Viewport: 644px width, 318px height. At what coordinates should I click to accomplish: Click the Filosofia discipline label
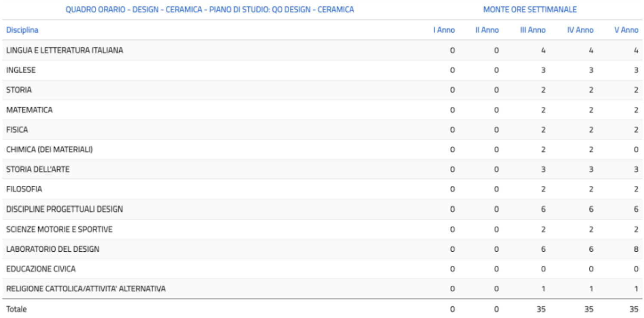tap(24, 189)
